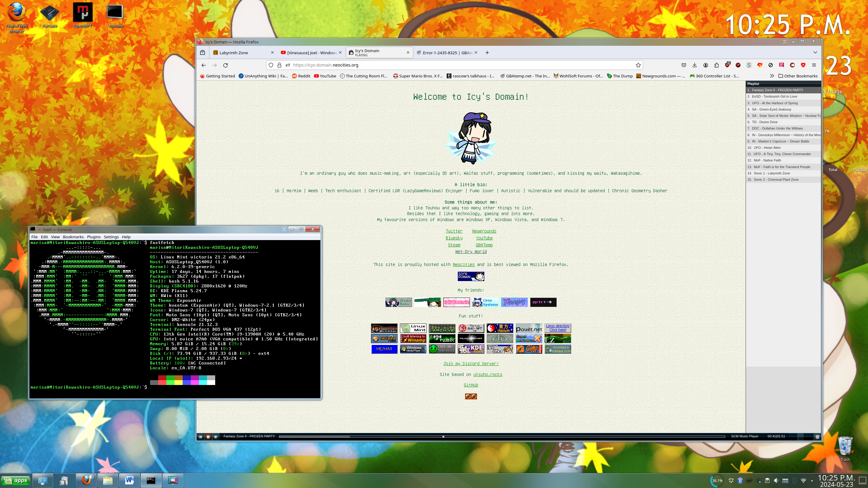Pause the SCM Music Player track
Viewport: 868px width, 488px height.
pyautogui.click(x=208, y=436)
